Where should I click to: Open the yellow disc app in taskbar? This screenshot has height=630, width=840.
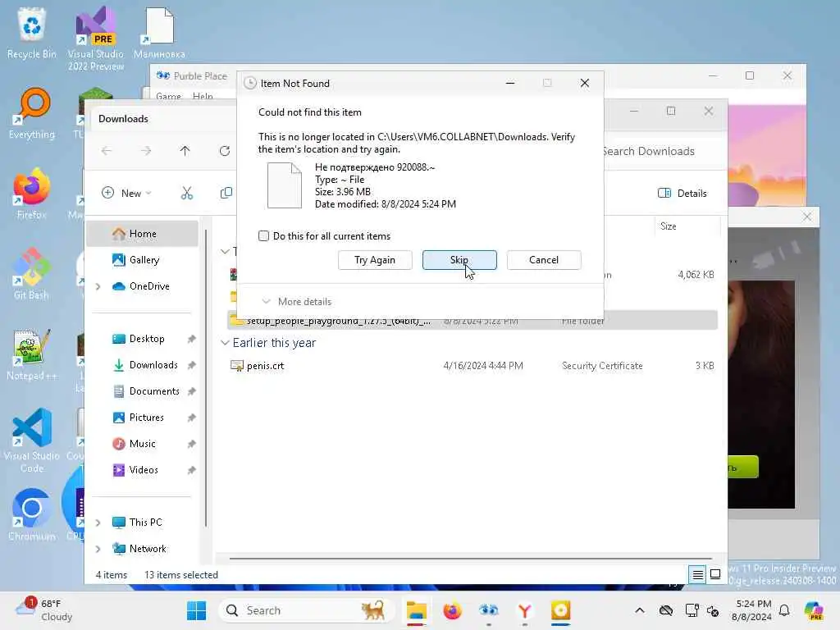pos(561,610)
